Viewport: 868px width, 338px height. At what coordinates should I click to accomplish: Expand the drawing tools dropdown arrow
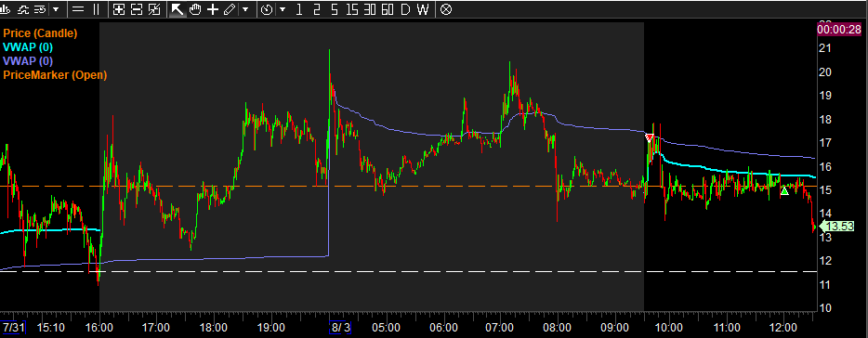click(245, 9)
